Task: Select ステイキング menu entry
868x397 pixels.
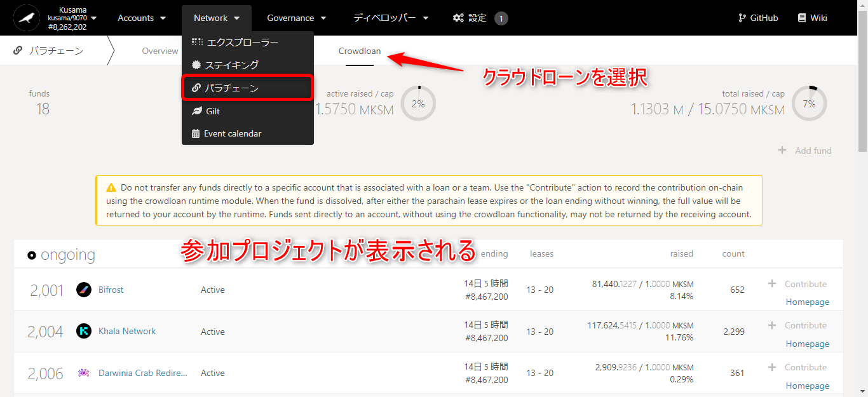Action: tap(248, 65)
